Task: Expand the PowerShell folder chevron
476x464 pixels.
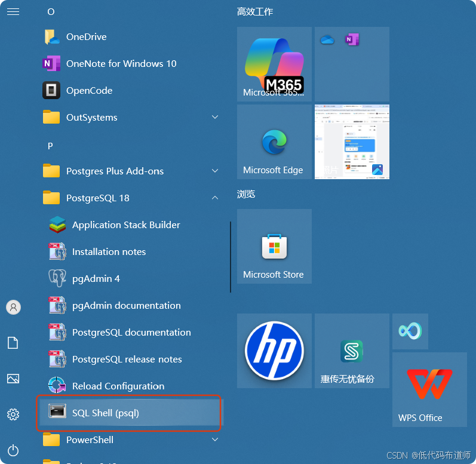Action: (x=215, y=440)
